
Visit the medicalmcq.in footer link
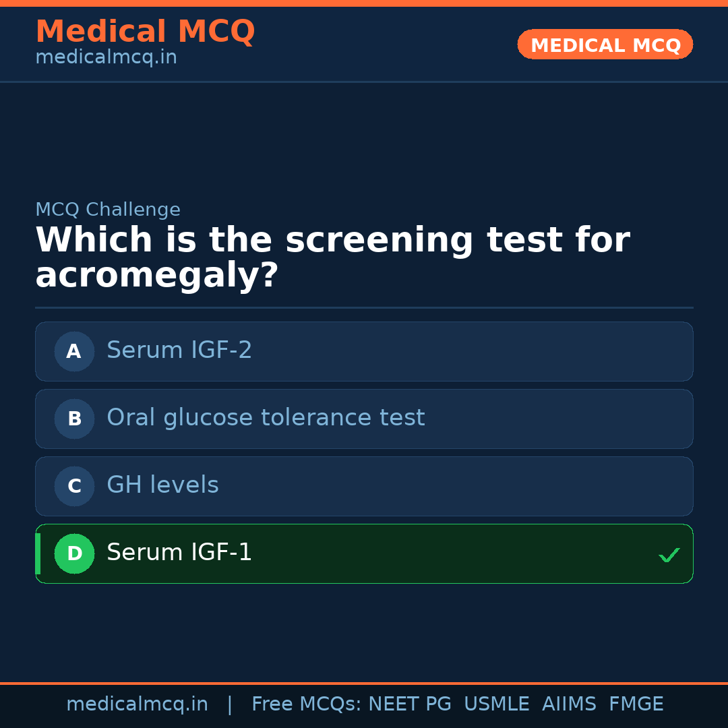tap(137, 704)
